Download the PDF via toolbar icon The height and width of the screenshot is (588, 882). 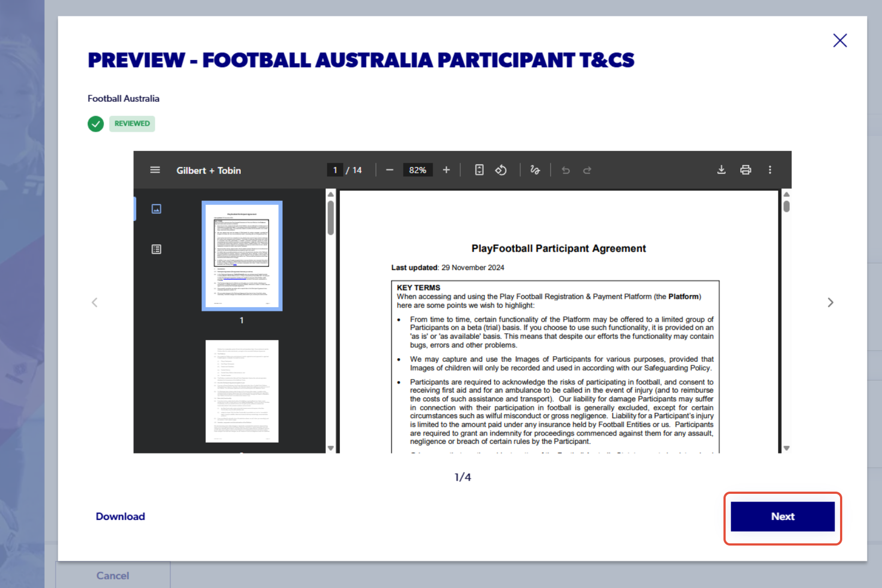click(x=721, y=170)
